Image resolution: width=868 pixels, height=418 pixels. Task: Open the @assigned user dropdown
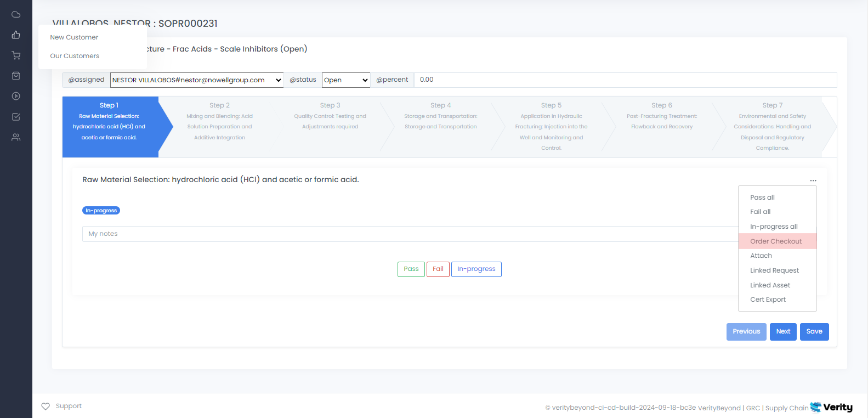(x=197, y=80)
